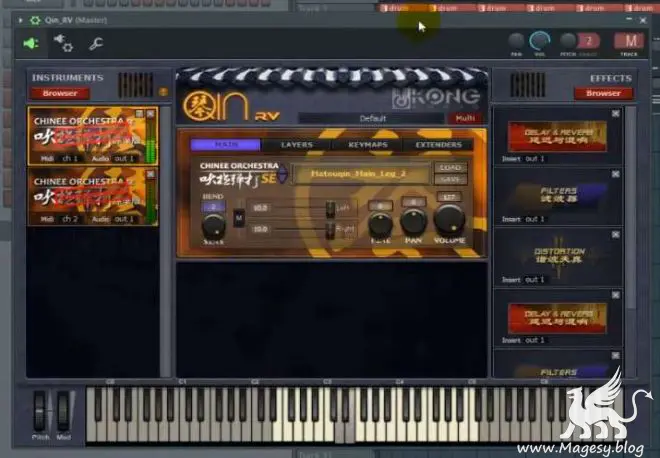Image resolution: width=660 pixels, height=458 pixels.
Task: Switch to the EXTENDERS tab
Action: coord(439,145)
